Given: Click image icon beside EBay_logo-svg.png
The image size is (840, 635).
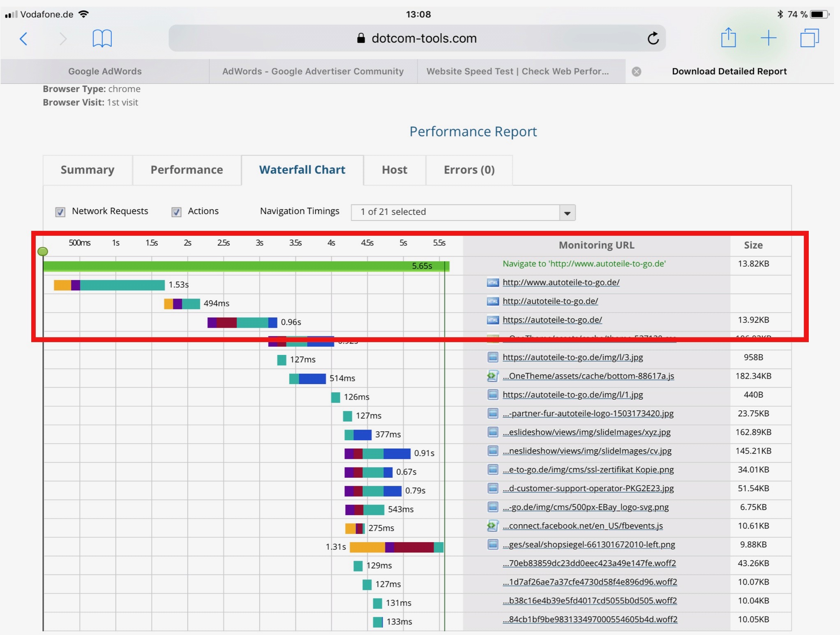Looking at the screenshot, I should (493, 507).
